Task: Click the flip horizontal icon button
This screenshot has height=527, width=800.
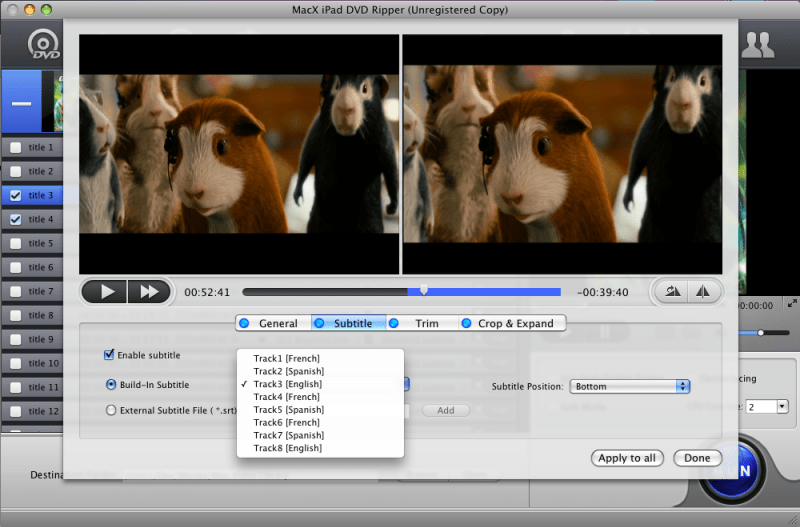Action: (703, 292)
